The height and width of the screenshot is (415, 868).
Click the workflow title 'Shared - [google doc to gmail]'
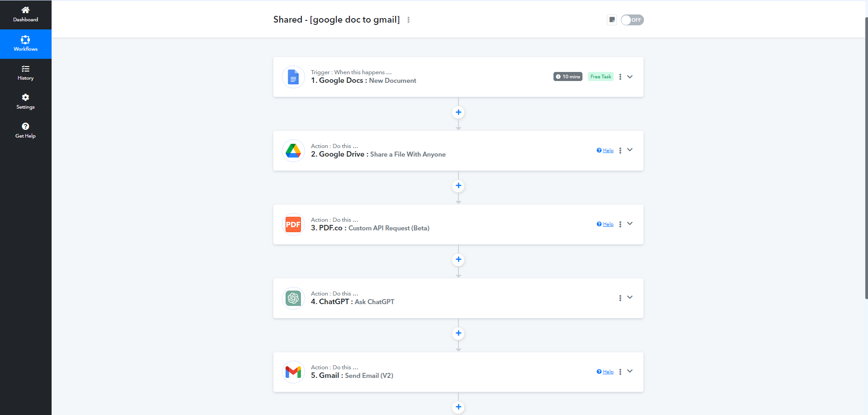(337, 19)
